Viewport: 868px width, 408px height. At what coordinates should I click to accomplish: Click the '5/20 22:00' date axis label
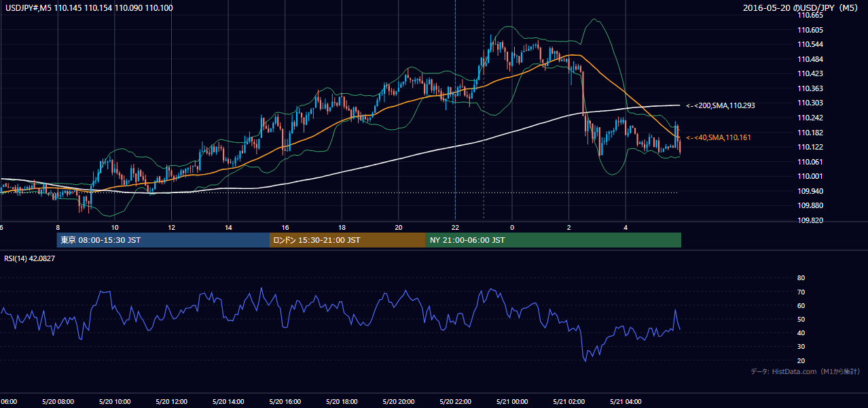coord(455,401)
